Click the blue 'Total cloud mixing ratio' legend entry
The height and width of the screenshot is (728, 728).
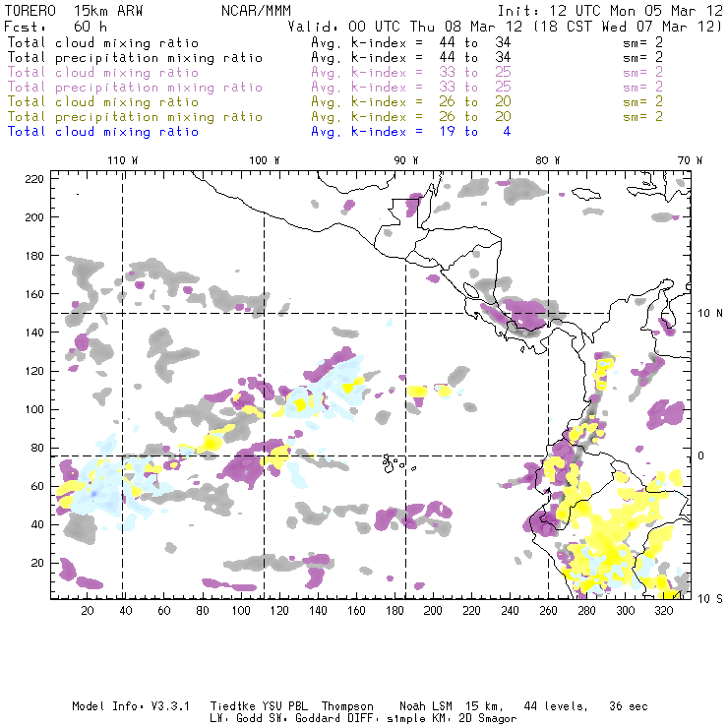pyautogui.click(x=103, y=132)
